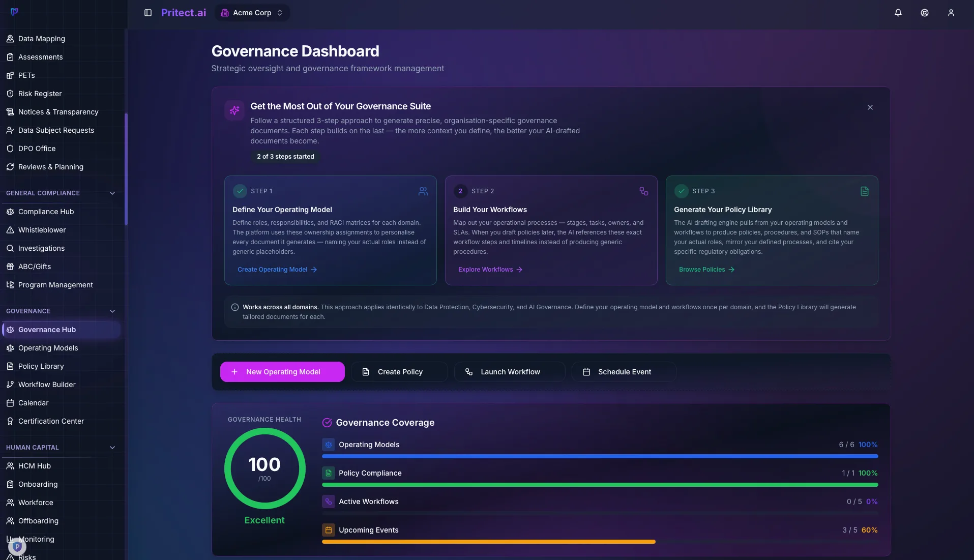Collapse the Governance section chevron
The width and height of the screenshot is (974, 560).
click(x=112, y=311)
